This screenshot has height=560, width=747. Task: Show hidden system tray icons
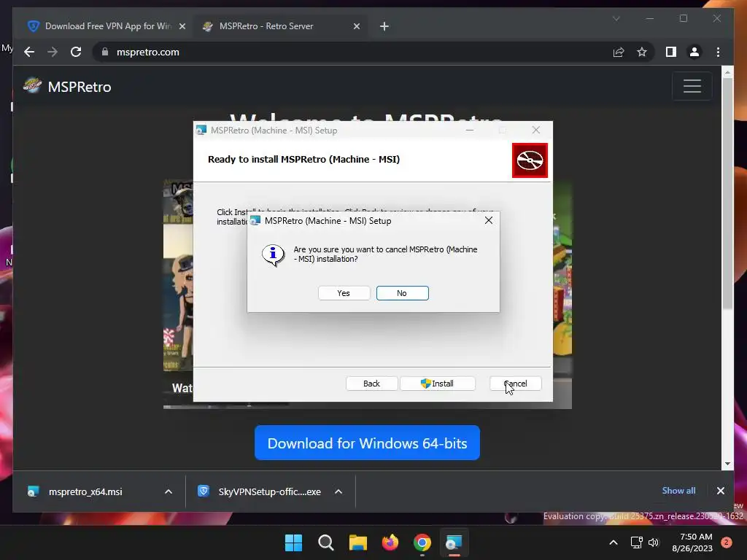click(x=614, y=542)
